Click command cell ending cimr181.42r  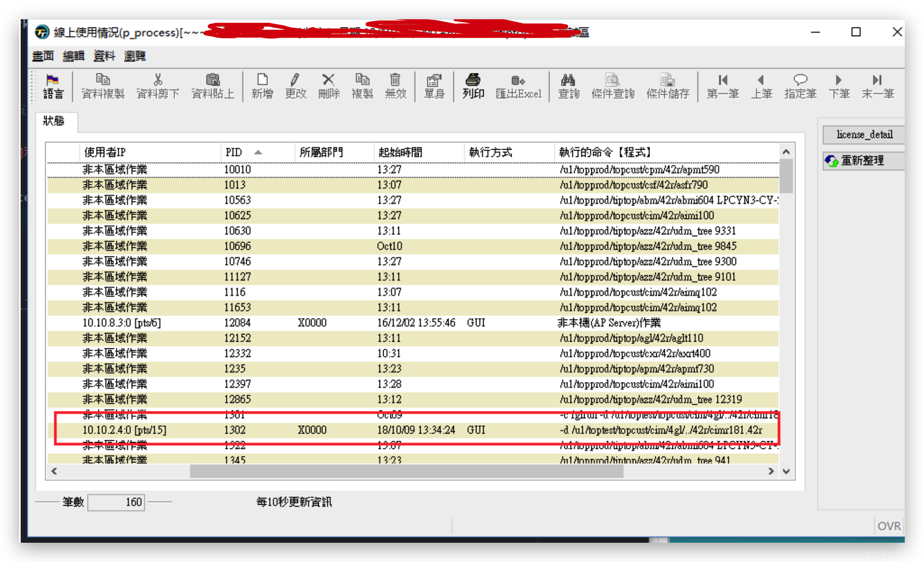click(661, 430)
